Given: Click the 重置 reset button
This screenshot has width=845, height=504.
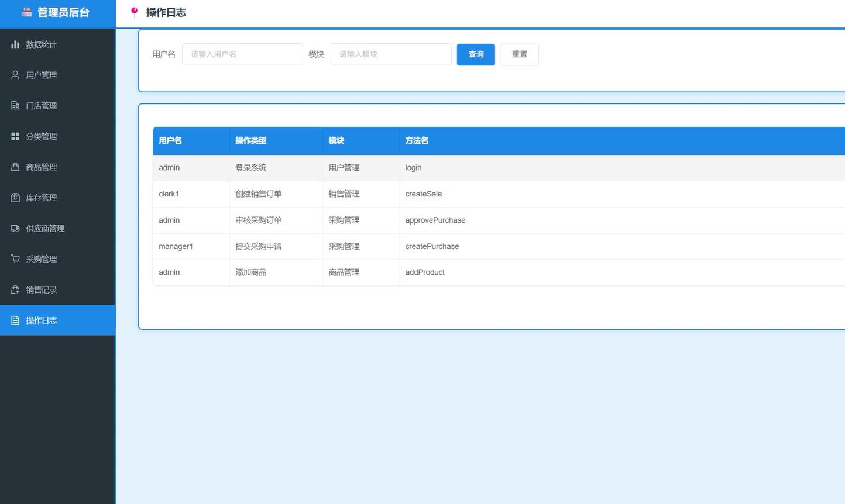Looking at the screenshot, I should click(x=520, y=54).
